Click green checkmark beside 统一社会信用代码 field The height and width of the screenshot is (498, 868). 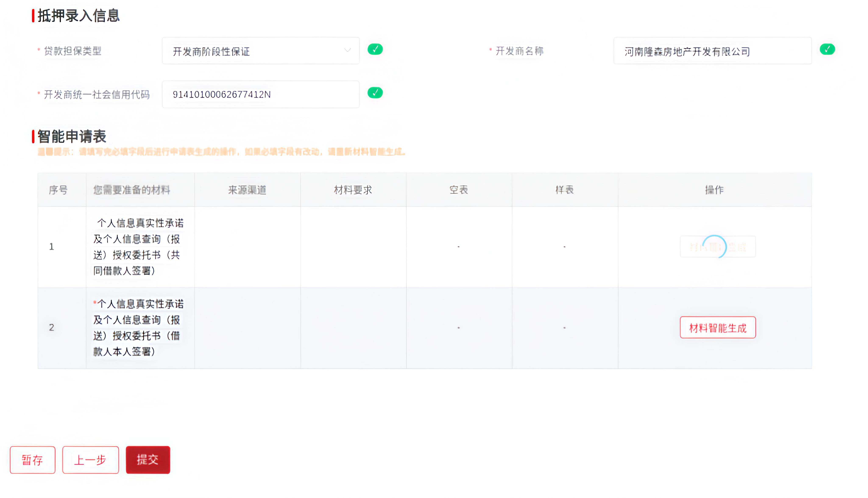375,93
